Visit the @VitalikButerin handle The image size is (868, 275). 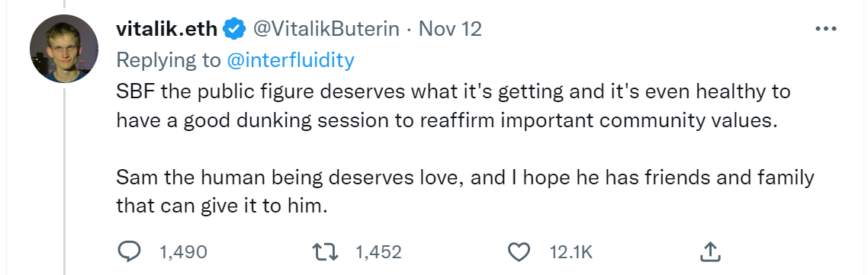pos(326,29)
